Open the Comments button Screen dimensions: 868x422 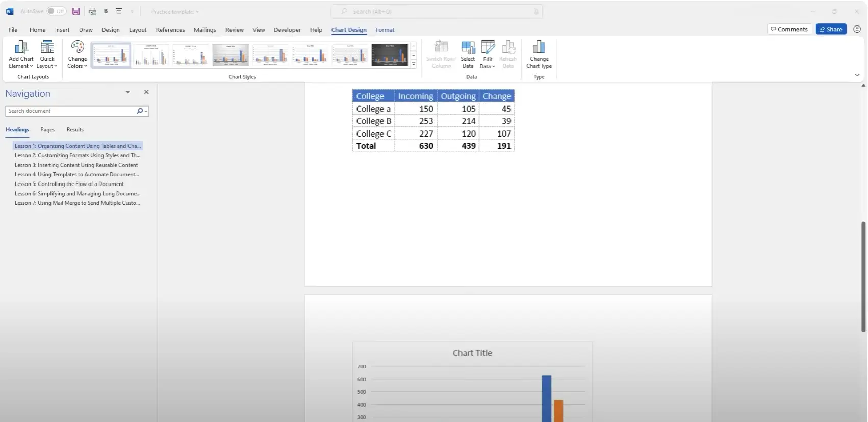coord(789,29)
